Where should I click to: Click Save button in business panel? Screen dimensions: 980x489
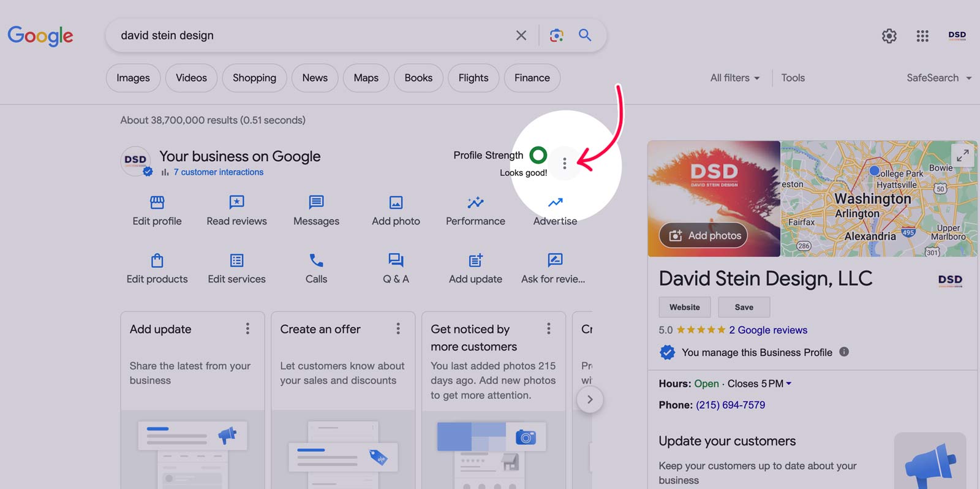coord(744,307)
